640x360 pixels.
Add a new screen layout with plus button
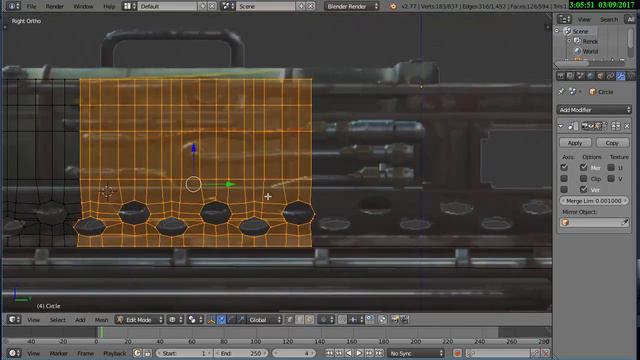coord(202,6)
